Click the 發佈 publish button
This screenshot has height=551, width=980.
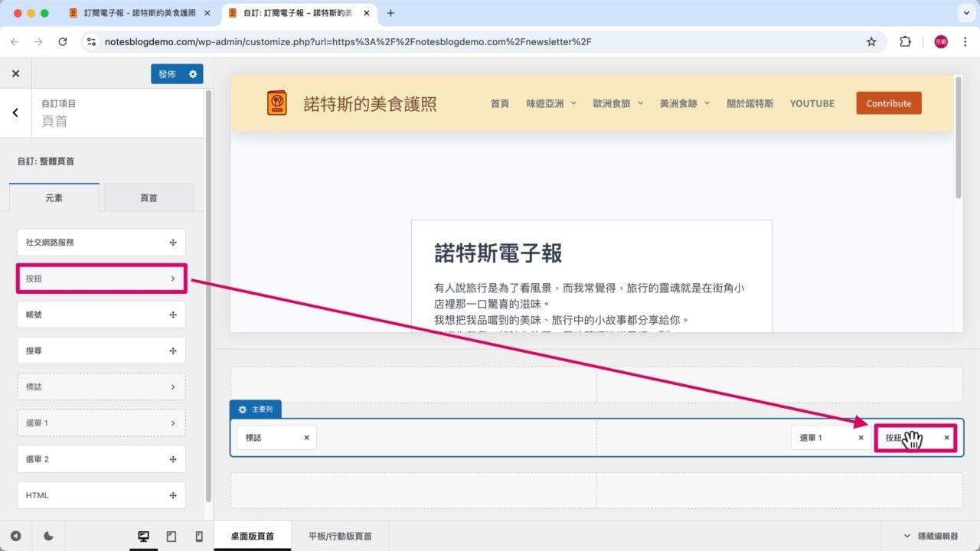[167, 74]
